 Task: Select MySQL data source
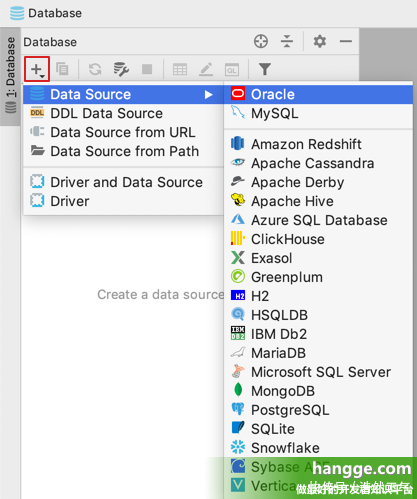(318, 113)
